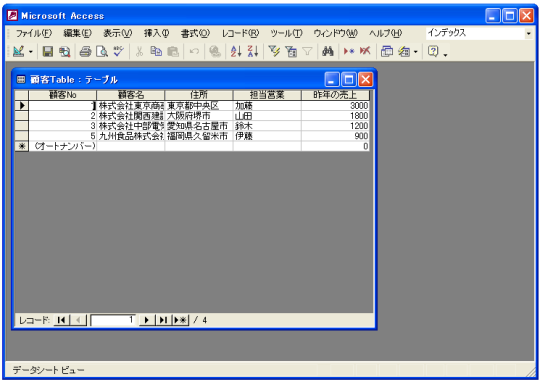Click the Save toolbar icon
Screen dimensions: 540x382
click(x=48, y=52)
